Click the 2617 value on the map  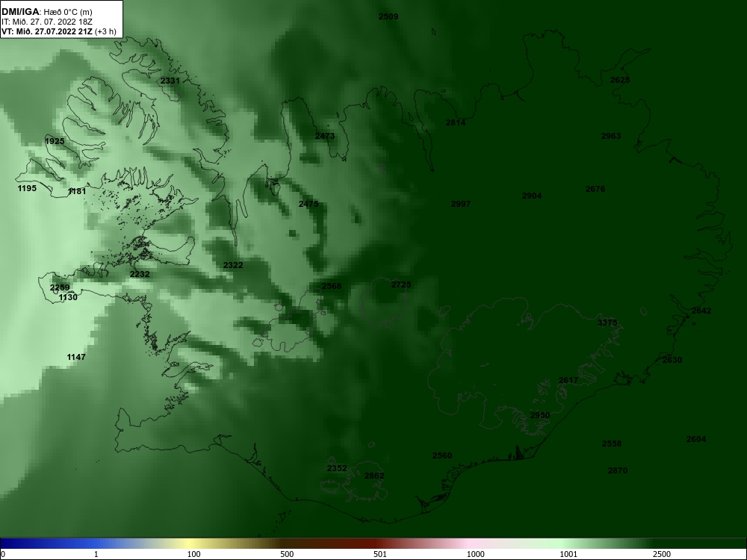[568, 381]
